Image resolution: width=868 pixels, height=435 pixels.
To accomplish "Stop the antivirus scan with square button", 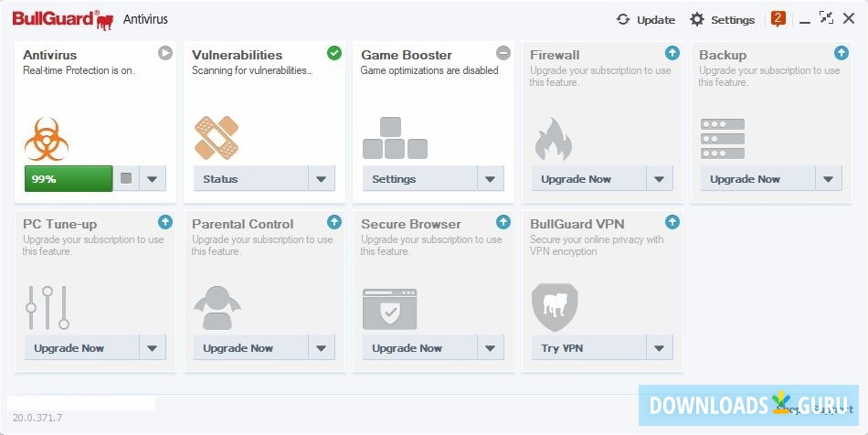I will [x=126, y=179].
